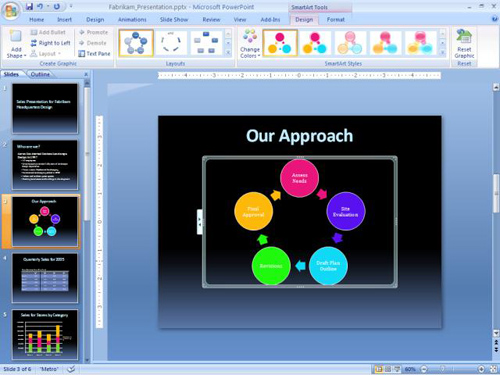Open the Change Colors dropdown
Screen dimensions: 500x375
(x=250, y=44)
